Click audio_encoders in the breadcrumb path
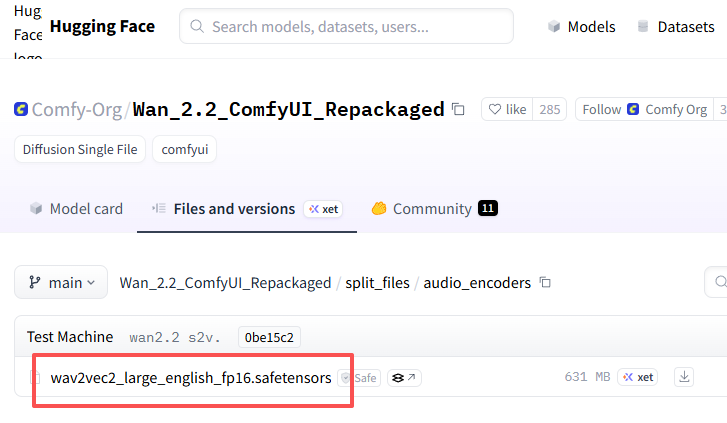 click(x=477, y=283)
